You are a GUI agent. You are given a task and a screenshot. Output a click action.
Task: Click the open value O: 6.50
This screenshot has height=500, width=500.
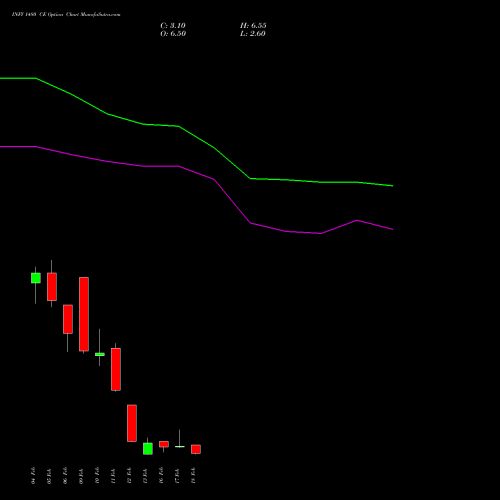pyautogui.click(x=173, y=34)
